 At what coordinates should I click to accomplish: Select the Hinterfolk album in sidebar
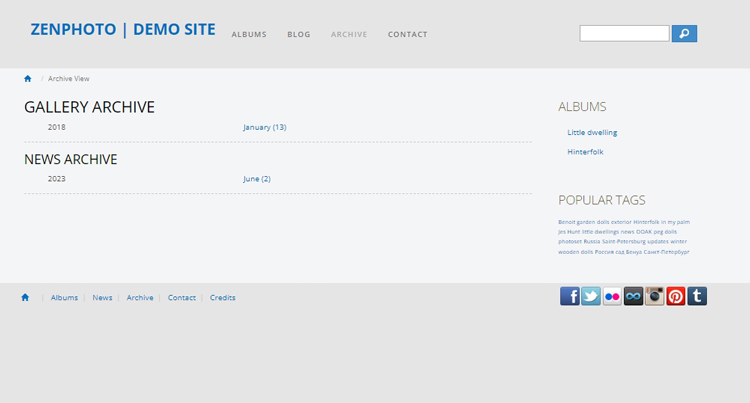(585, 152)
